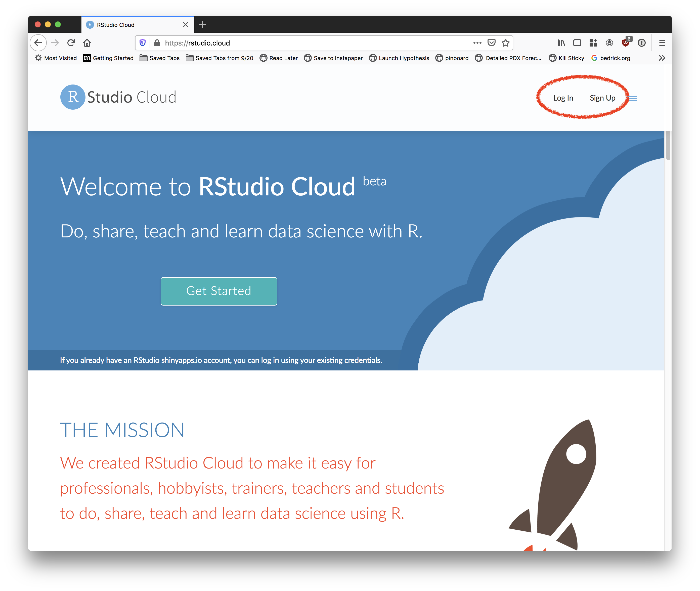Open the Saved Tabs bookmark folder

pos(160,58)
